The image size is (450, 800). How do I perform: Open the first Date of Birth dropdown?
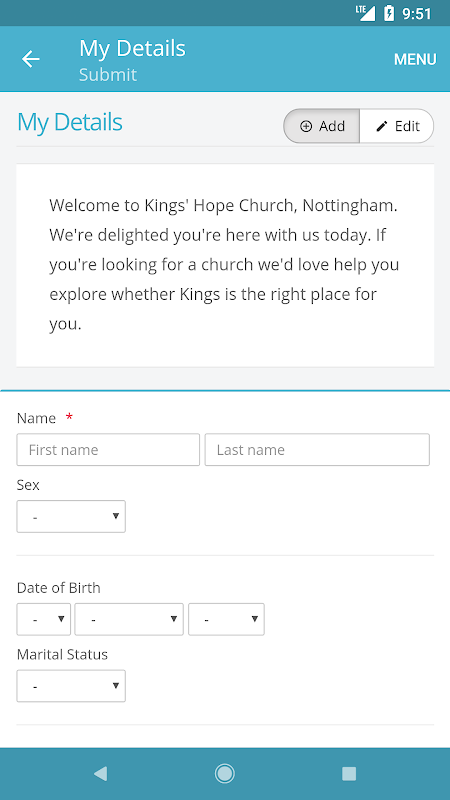click(x=43, y=619)
